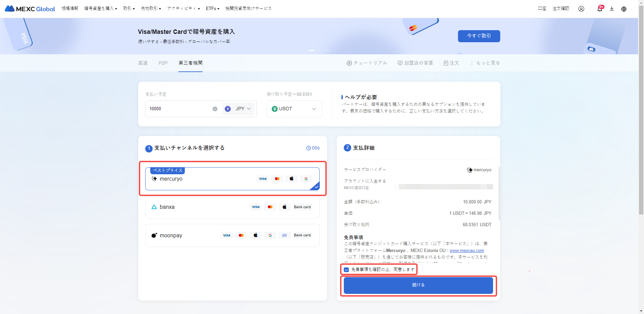Click the countdown refresh timer icon
The height and width of the screenshot is (314, 644).
click(308, 148)
